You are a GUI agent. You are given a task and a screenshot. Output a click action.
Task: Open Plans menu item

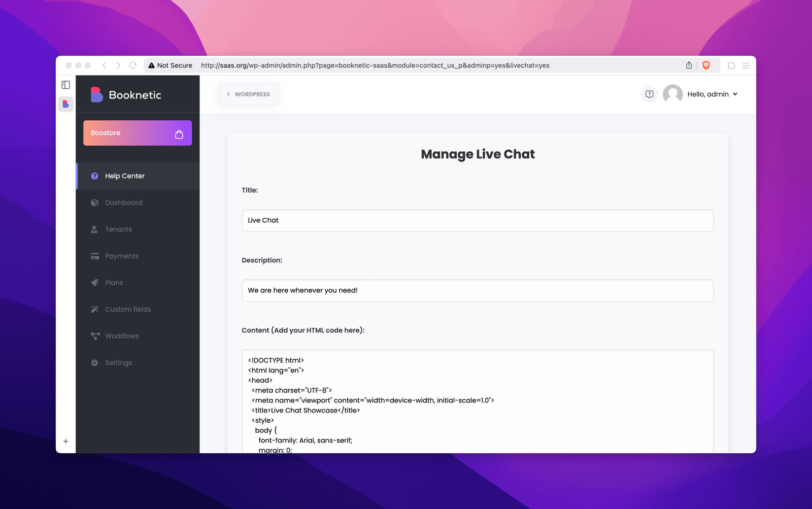click(x=138, y=283)
